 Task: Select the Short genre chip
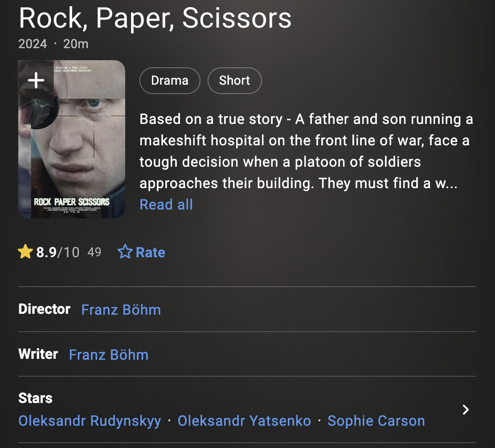[x=234, y=81]
